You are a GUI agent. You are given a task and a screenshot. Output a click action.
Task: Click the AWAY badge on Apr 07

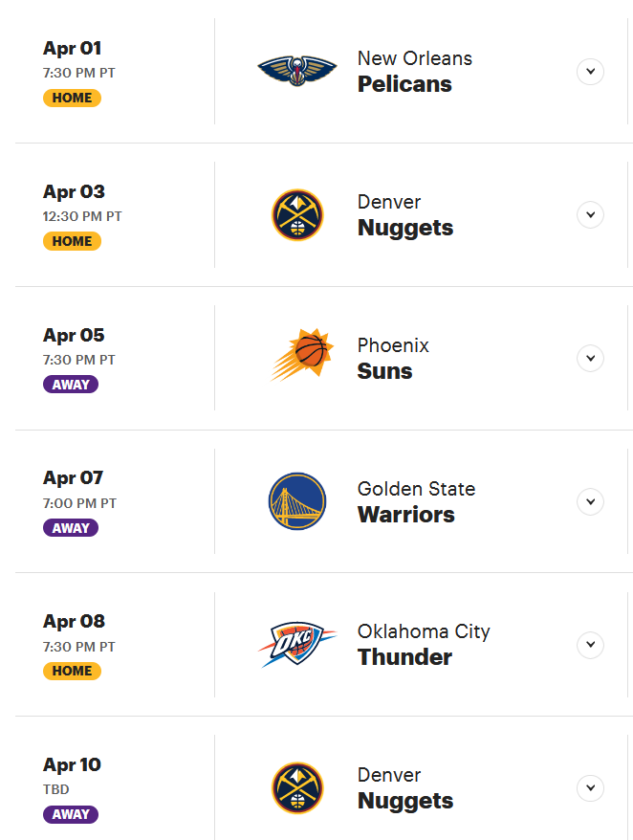pos(71,528)
